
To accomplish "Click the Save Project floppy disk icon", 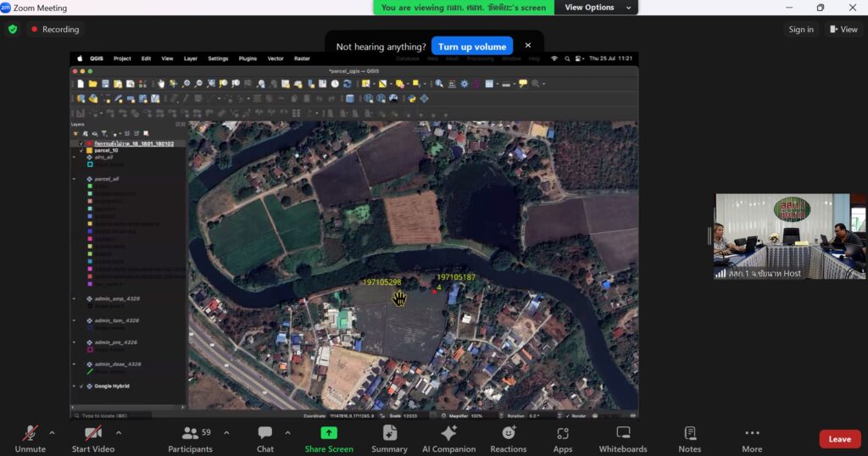I will [105, 84].
